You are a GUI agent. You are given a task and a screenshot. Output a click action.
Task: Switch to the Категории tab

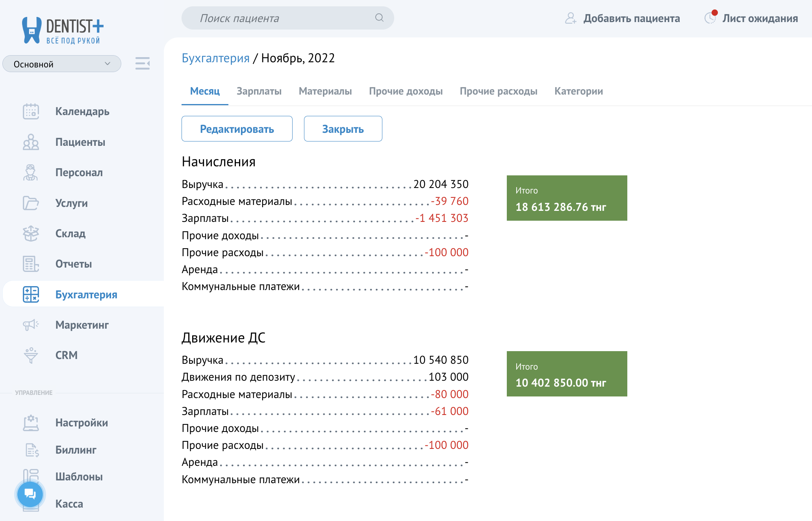click(x=578, y=91)
